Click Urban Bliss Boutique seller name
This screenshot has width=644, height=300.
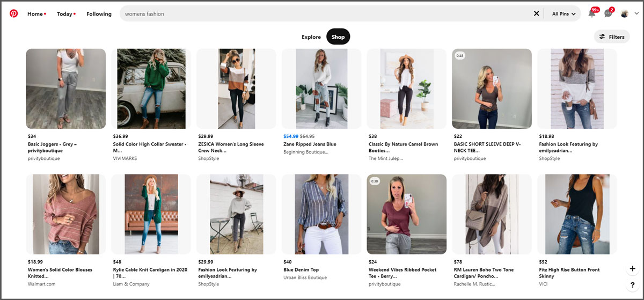[x=305, y=277]
